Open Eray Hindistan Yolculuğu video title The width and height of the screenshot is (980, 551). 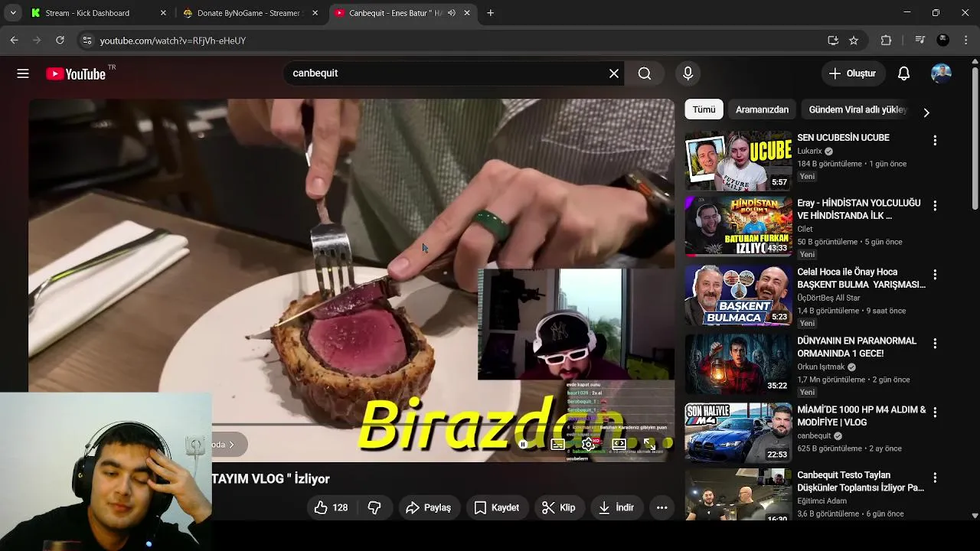pyautogui.click(x=858, y=210)
